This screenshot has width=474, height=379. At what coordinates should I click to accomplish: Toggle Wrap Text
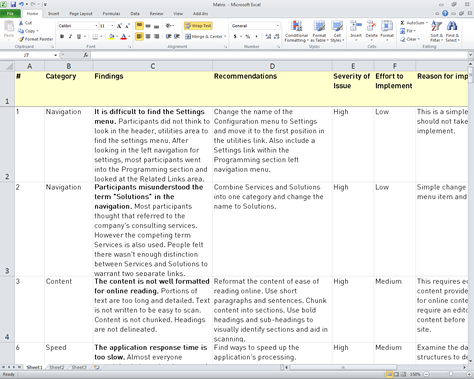[x=198, y=26]
